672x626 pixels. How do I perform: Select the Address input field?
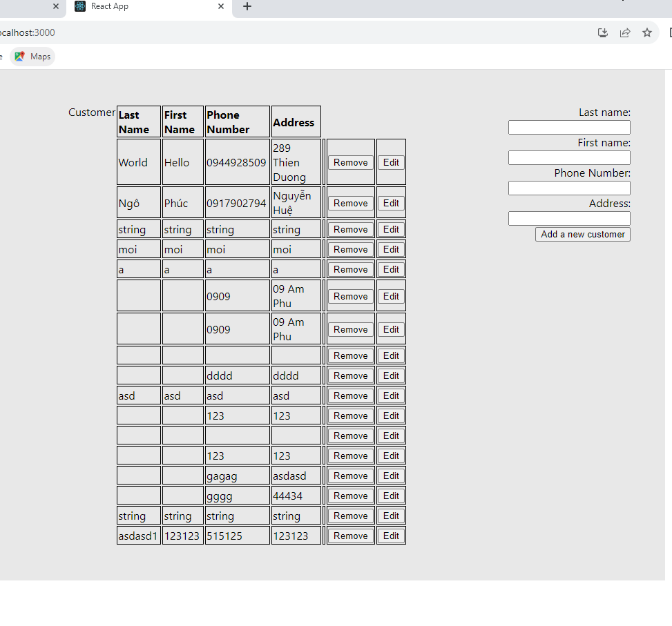click(569, 219)
